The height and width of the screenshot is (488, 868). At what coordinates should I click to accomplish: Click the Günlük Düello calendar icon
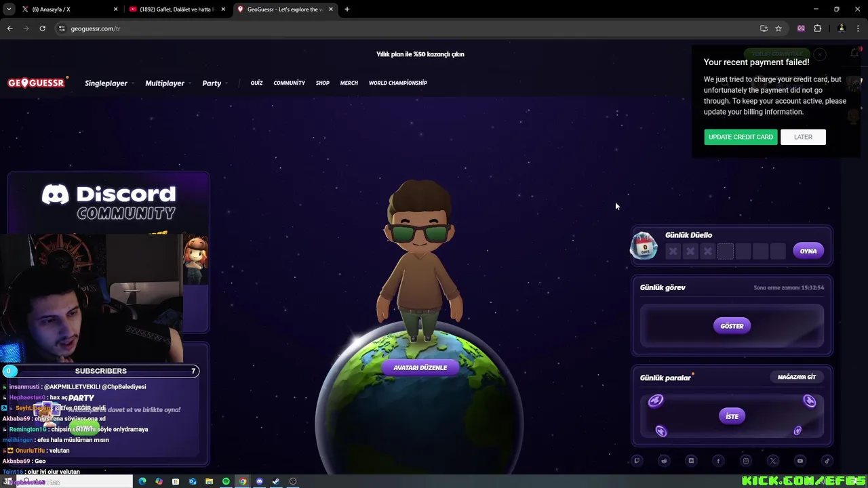[x=644, y=245]
